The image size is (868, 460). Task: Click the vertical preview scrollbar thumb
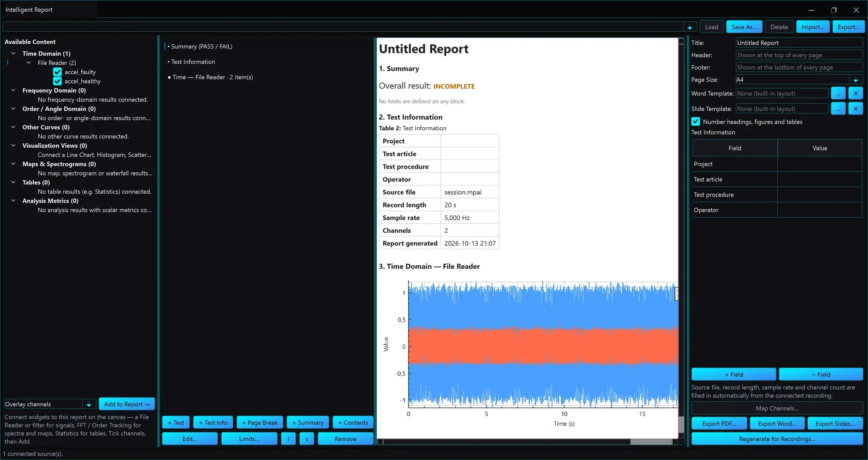tap(681, 424)
